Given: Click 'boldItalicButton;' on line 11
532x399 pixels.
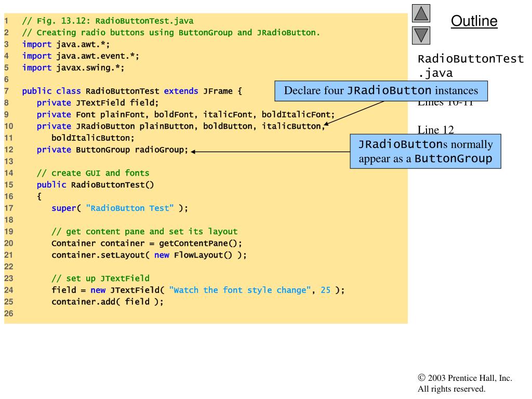Looking at the screenshot, I should pyautogui.click(x=92, y=138).
